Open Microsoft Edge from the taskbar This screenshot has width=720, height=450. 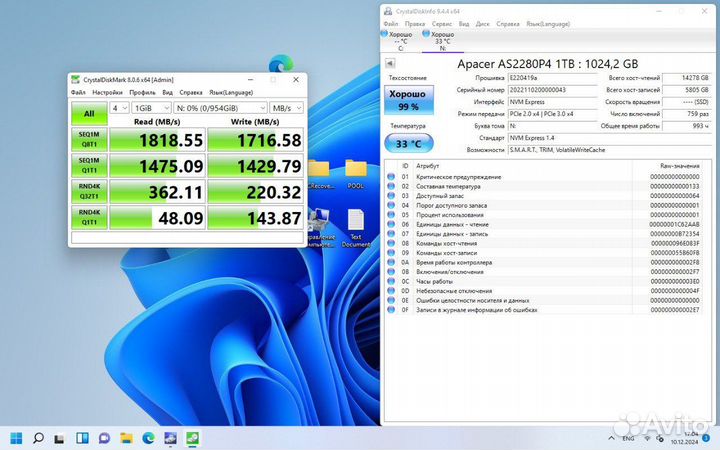(x=148, y=438)
